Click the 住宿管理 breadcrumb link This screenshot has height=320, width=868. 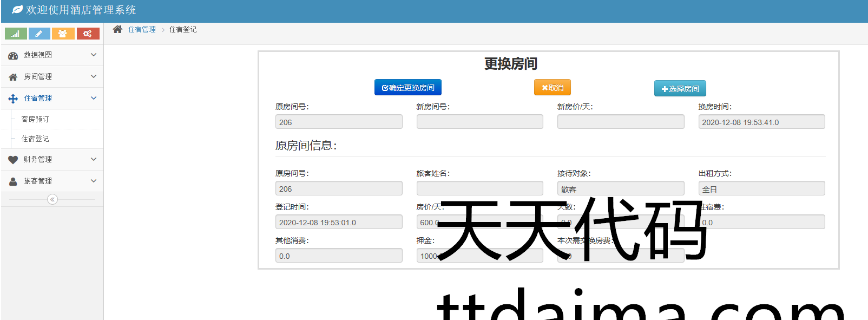(142, 29)
